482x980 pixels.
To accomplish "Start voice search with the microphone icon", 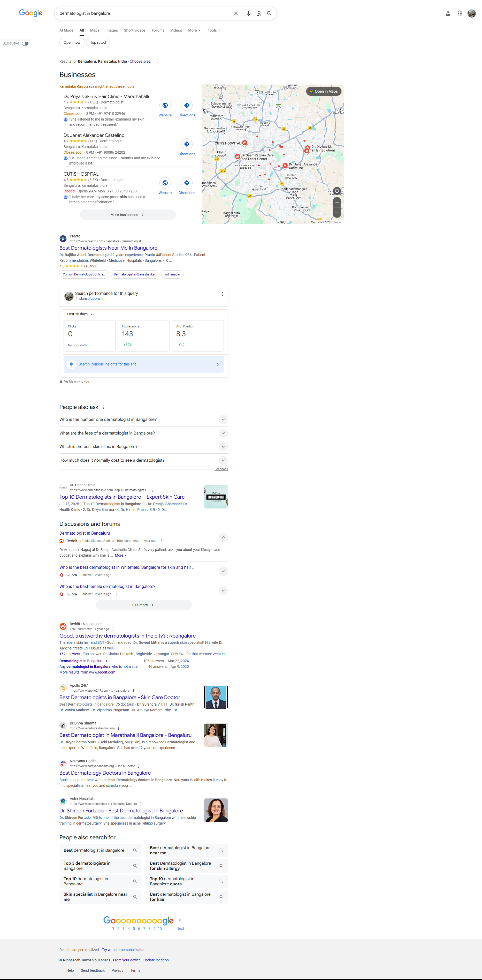I will [x=248, y=13].
